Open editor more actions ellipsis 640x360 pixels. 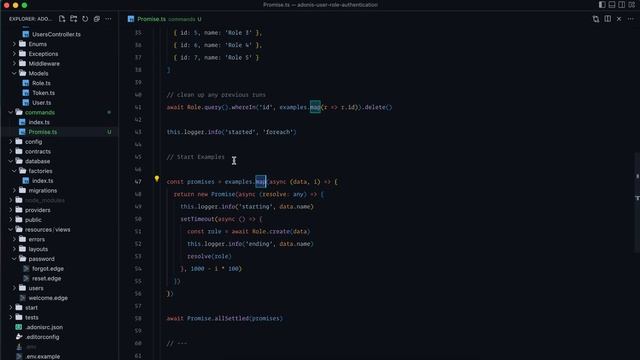tap(631, 19)
